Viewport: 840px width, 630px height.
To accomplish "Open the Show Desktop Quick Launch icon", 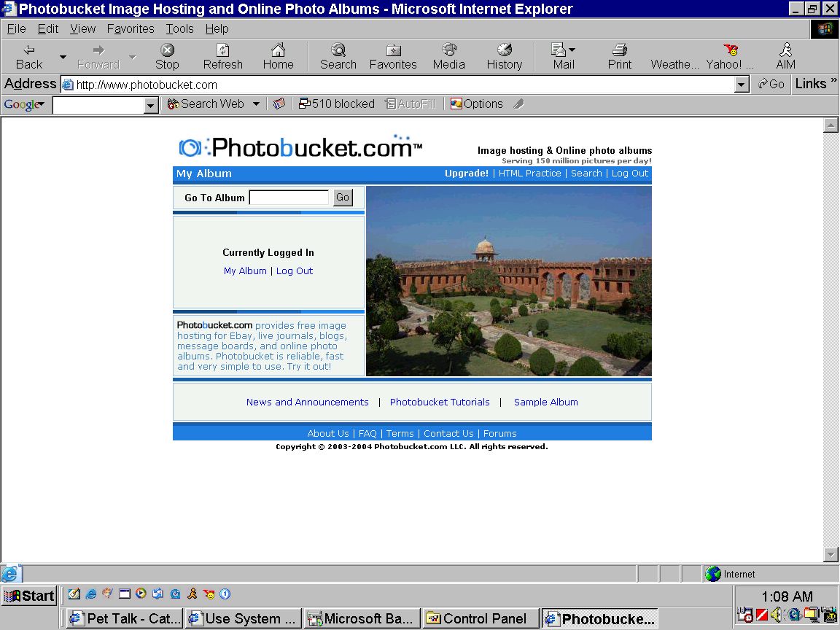I will pos(74,594).
